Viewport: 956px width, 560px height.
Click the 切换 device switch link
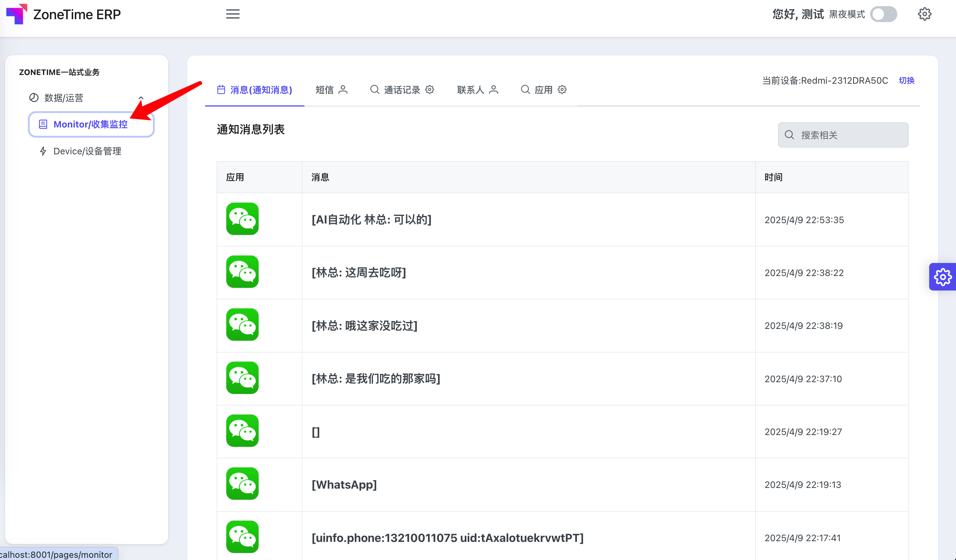[906, 80]
